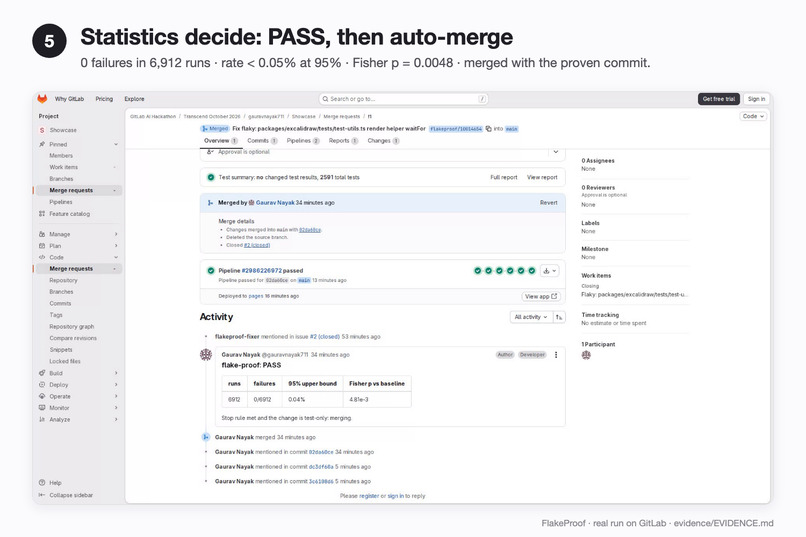Open the Explore menu item

pos(134,99)
